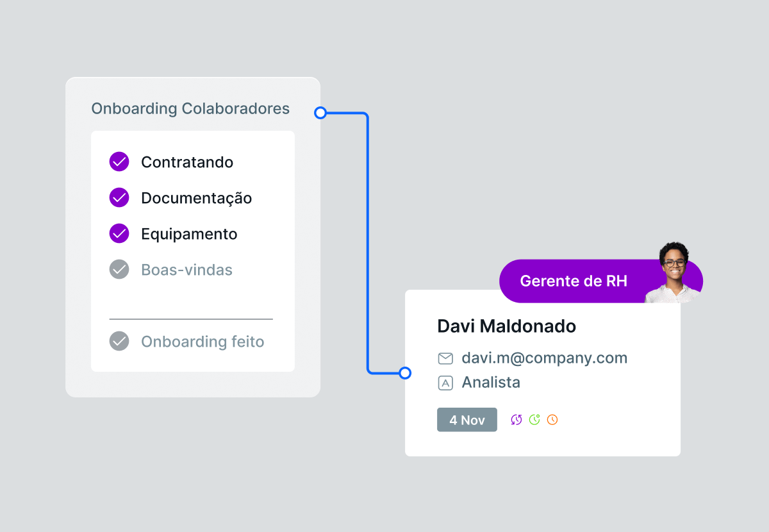Viewport: 769px width, 532px height.
Task: Open the davi.m@company.com email link
Action: pyautogui.click(x=545, y=358)
